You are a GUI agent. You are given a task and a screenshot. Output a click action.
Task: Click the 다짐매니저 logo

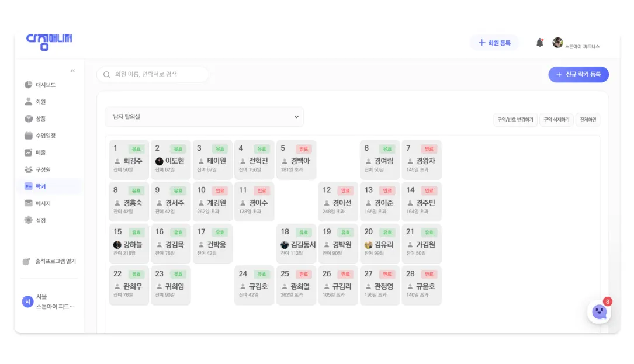tap(49, 41)
